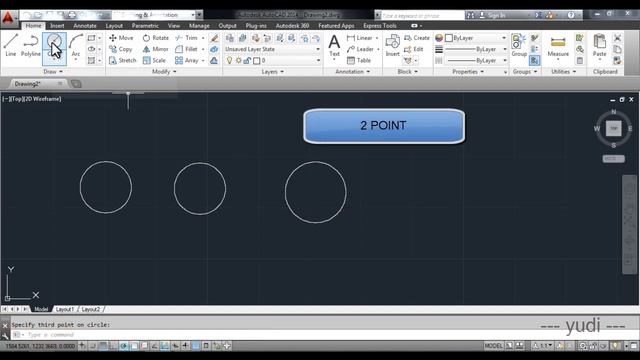Toggle layer on/off lightbulb icon
The image size is (640, 360).
(x=229, y=60)
